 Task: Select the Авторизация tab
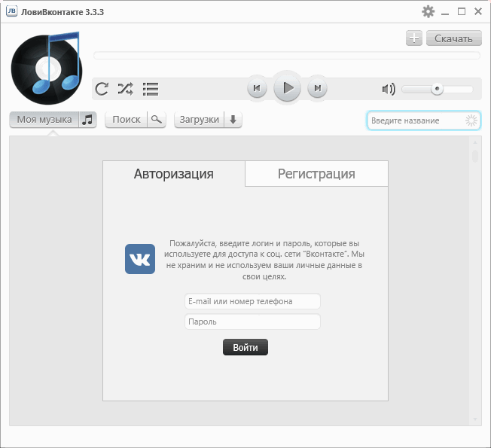pyautogui.click(x=174, y=174)
